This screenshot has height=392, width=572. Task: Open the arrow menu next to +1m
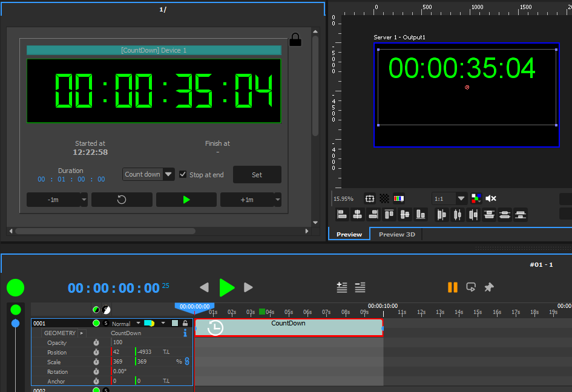[278, 200]
